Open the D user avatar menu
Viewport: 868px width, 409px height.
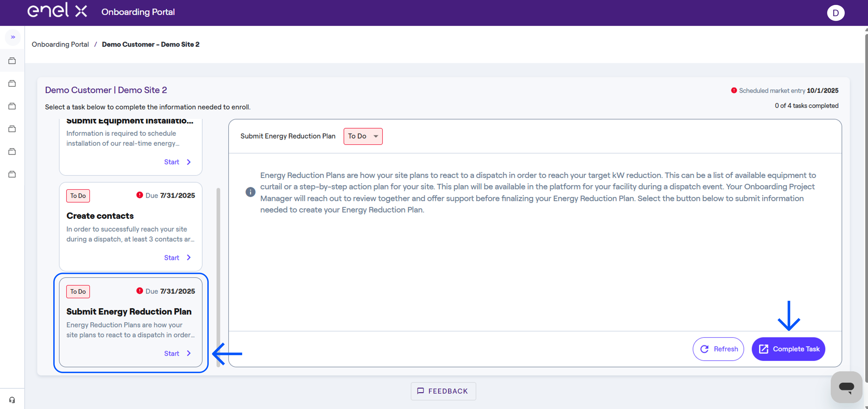point(836,13)
